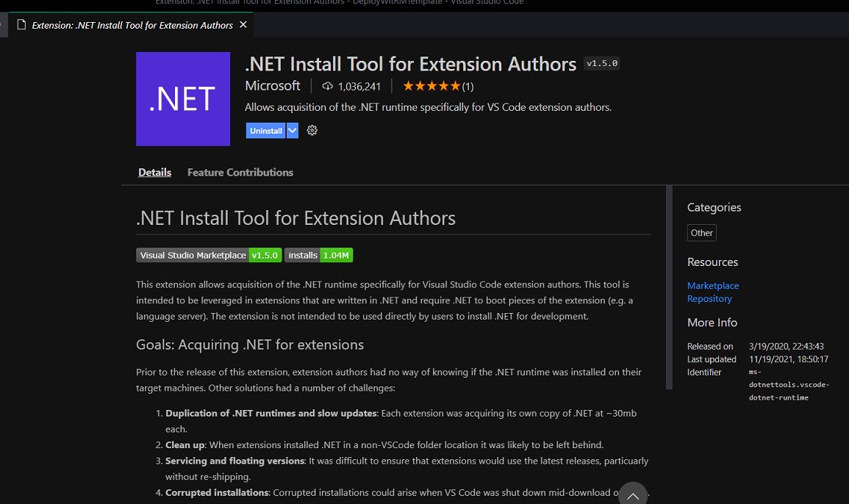This screenshot has height=504, width=849.
Task: Select the Other category chip
Action: point(701,233)
